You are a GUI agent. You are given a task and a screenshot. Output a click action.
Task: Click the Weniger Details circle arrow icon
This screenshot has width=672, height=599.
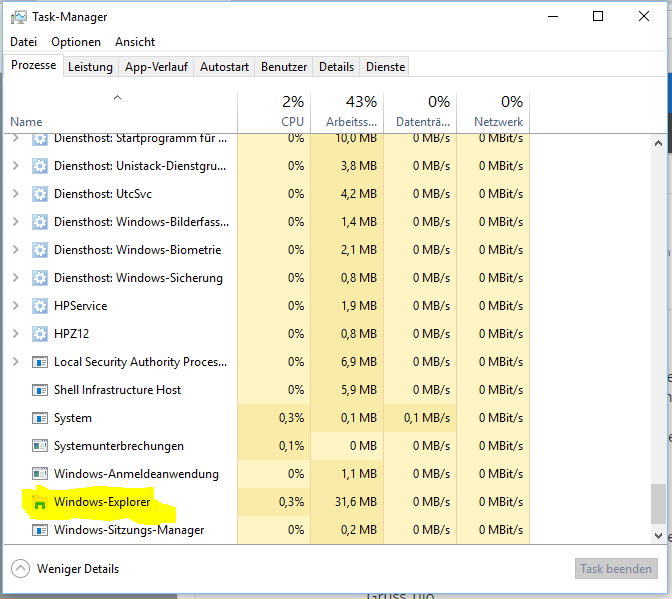[21, 569]
